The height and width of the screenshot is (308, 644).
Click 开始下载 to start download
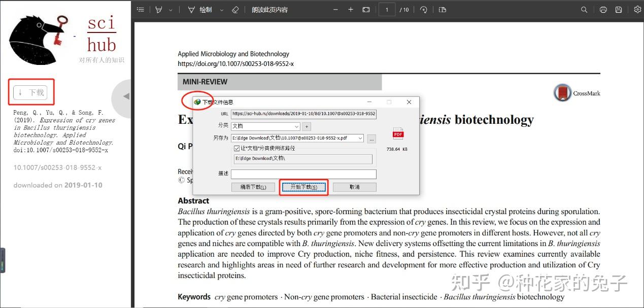click(303, 187)
